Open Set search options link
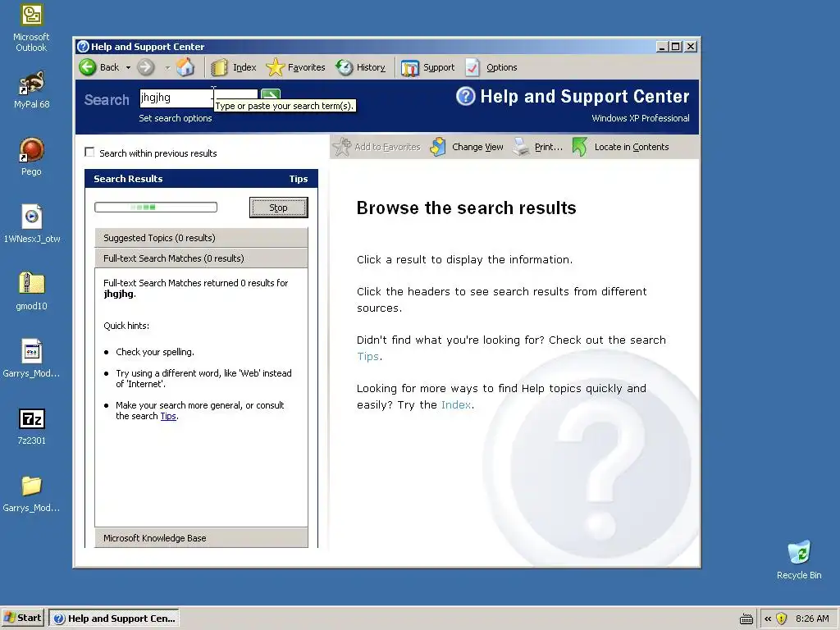 (x=176, y=118)
